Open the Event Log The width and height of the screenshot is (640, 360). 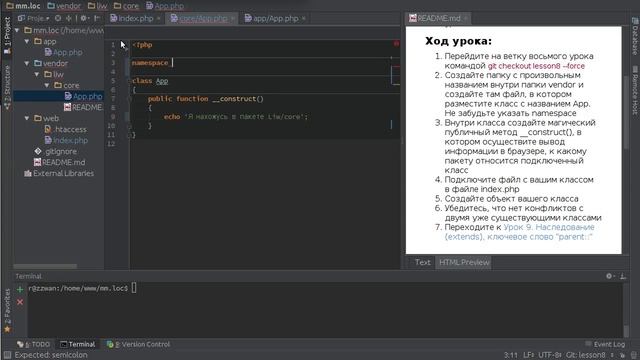coord(605,344)
